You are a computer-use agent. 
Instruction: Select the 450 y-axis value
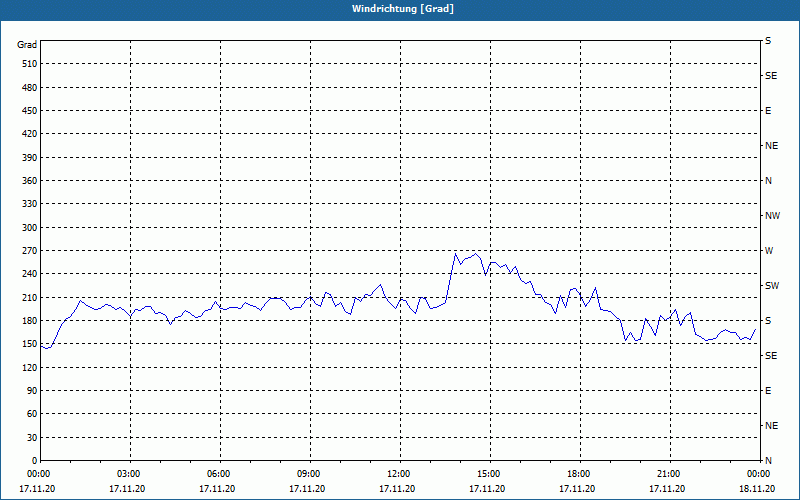pyautogui.click(x=30, y=111)
